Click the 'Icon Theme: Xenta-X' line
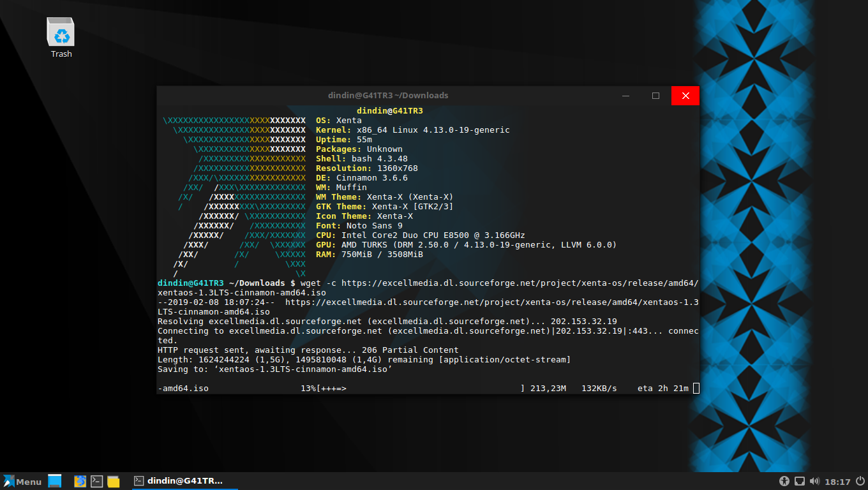 (x=364, y=216)
